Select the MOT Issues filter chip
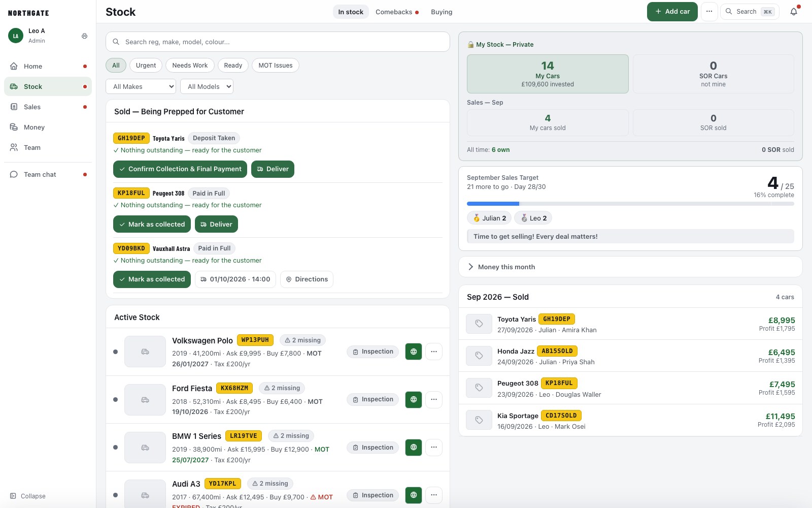 (276, 66)
